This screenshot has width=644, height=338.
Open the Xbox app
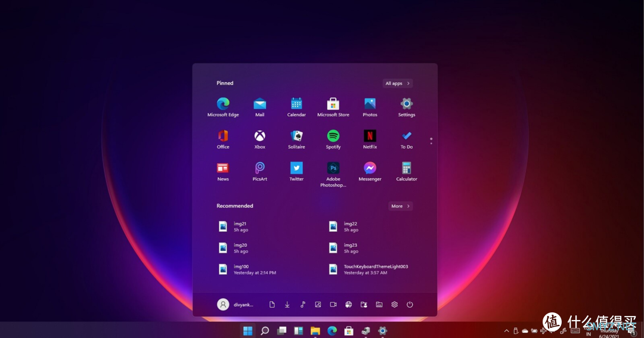259,139
